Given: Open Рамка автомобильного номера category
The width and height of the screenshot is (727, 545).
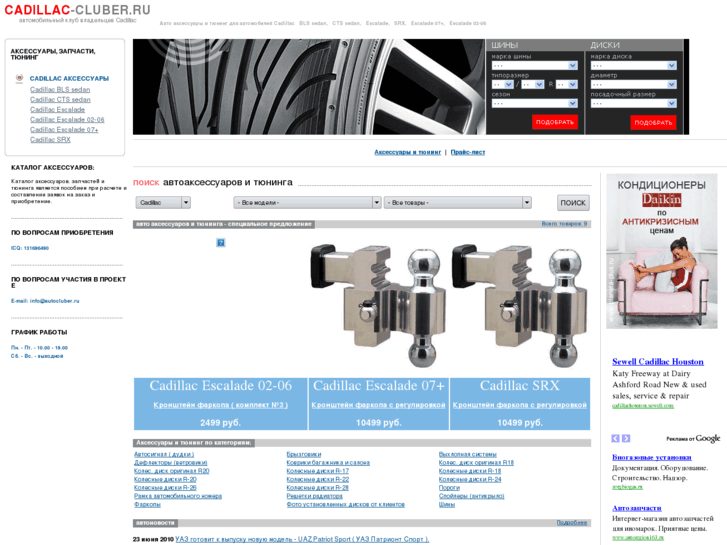Looking at the screenshot, I should coord(178,496).
